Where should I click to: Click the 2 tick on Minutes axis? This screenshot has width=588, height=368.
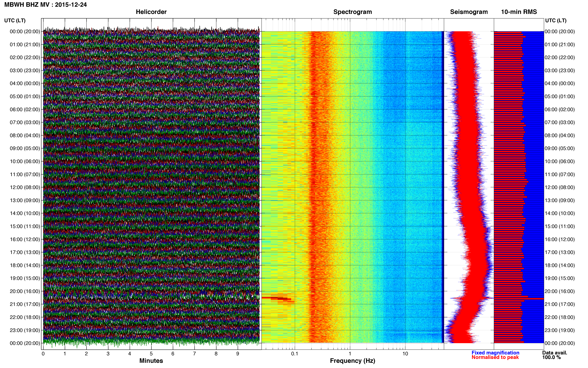click(86, 354)
